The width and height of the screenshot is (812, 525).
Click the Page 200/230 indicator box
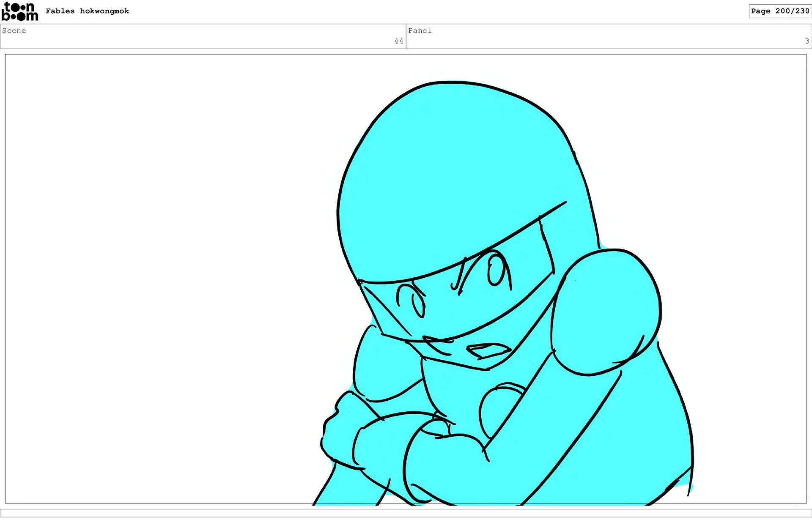pos(779,11)
